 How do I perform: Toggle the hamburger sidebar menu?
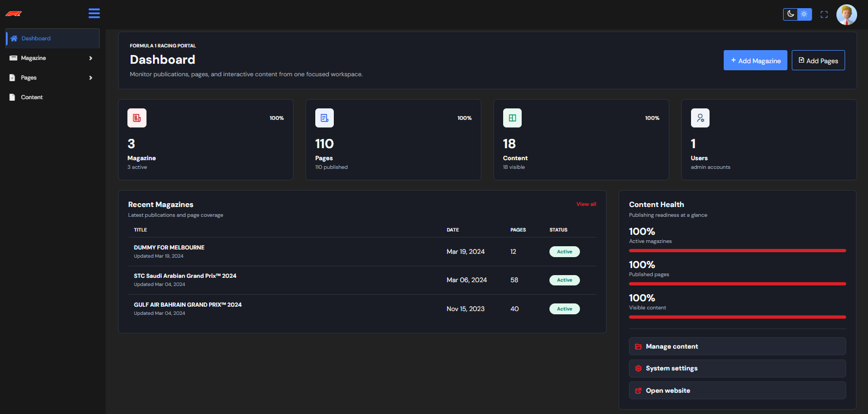tap(94, 13)
